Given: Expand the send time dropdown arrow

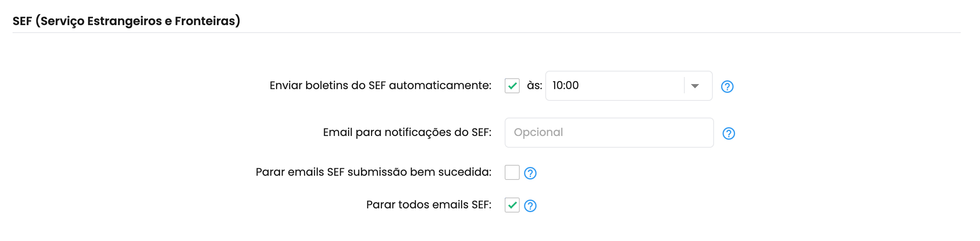Looking at the screenshot, I should [695, 86].
